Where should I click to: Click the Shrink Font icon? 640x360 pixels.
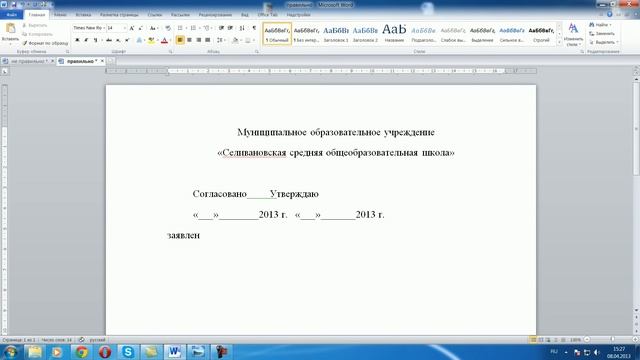click(140, 28)
